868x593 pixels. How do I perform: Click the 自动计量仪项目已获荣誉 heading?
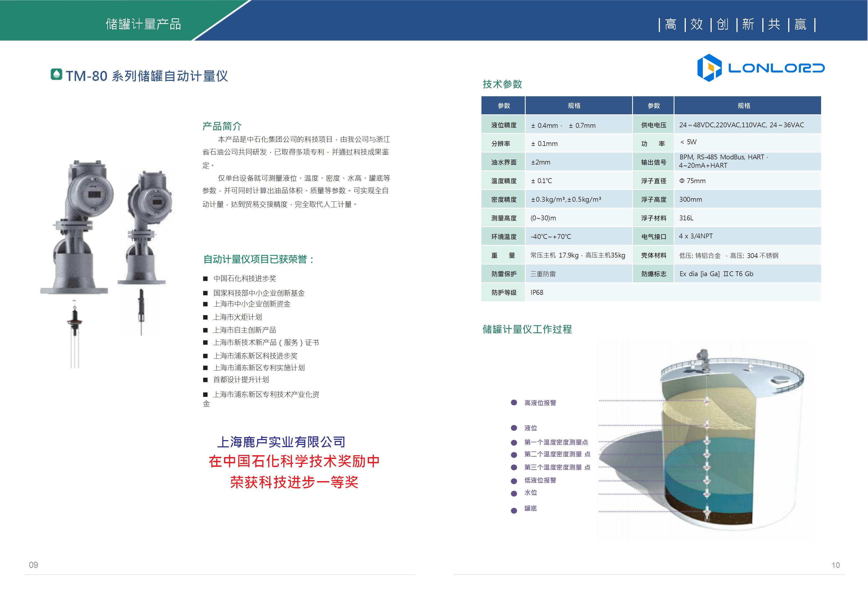coord(259,259)
